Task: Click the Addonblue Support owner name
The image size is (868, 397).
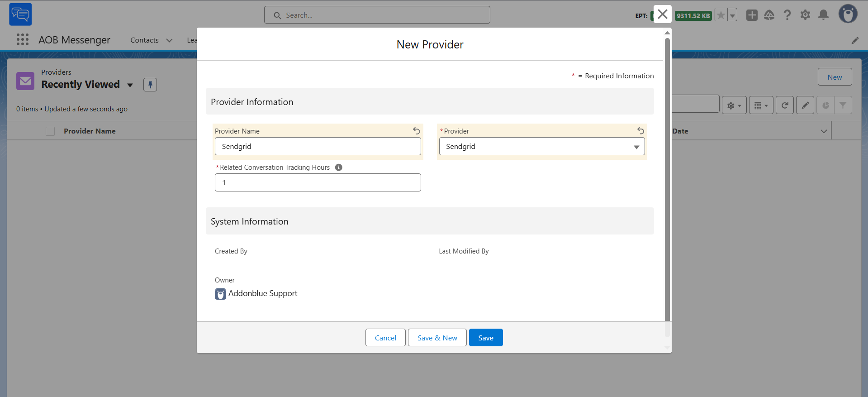Action: 263,293
